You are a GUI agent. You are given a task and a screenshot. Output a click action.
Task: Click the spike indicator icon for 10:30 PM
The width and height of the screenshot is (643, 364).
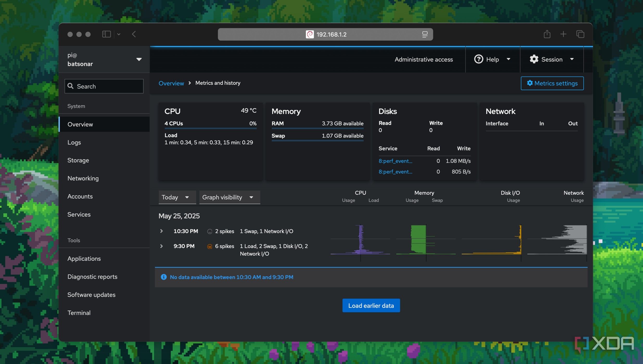pos(209,231)
